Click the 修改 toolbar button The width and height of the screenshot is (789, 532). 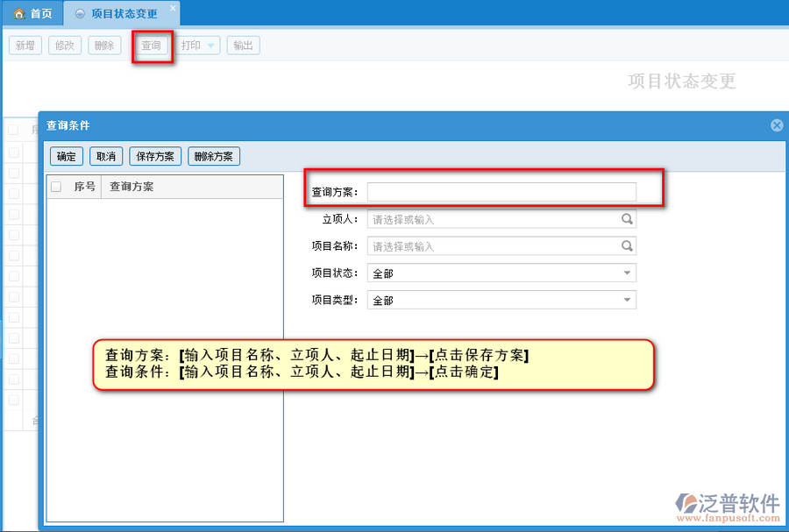click(64, 46)
